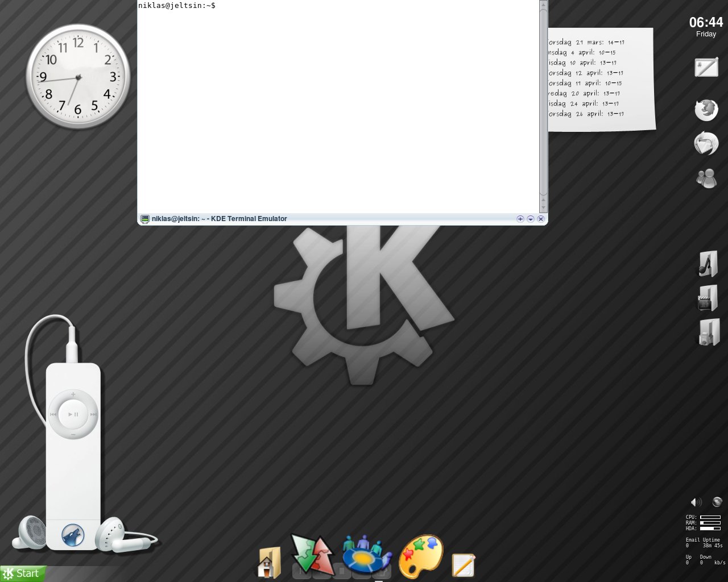
Task: Click the down-arrow button in the terminal title bar
Action: tap(530, 219)
